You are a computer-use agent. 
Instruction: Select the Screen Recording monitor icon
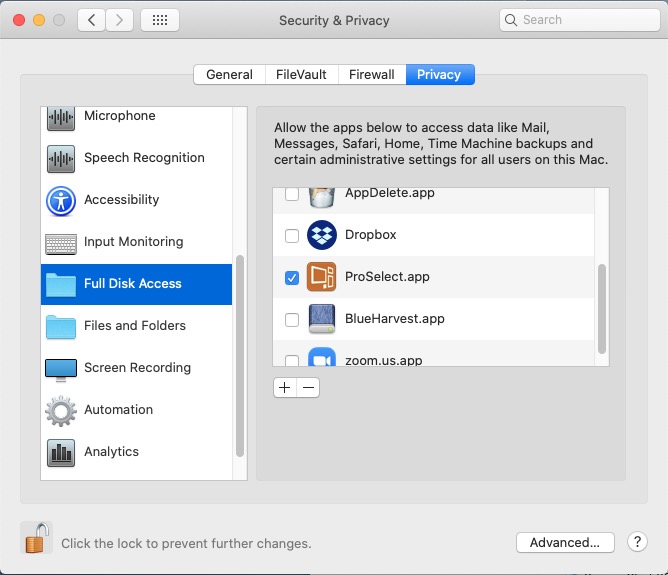[61, 368]
